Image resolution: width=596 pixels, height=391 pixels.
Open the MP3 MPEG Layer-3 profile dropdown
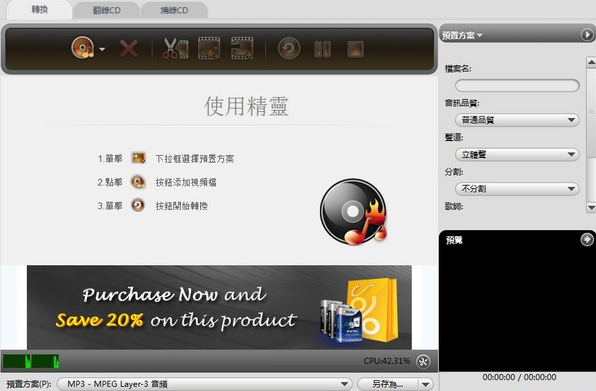click(x=204, y=384)
